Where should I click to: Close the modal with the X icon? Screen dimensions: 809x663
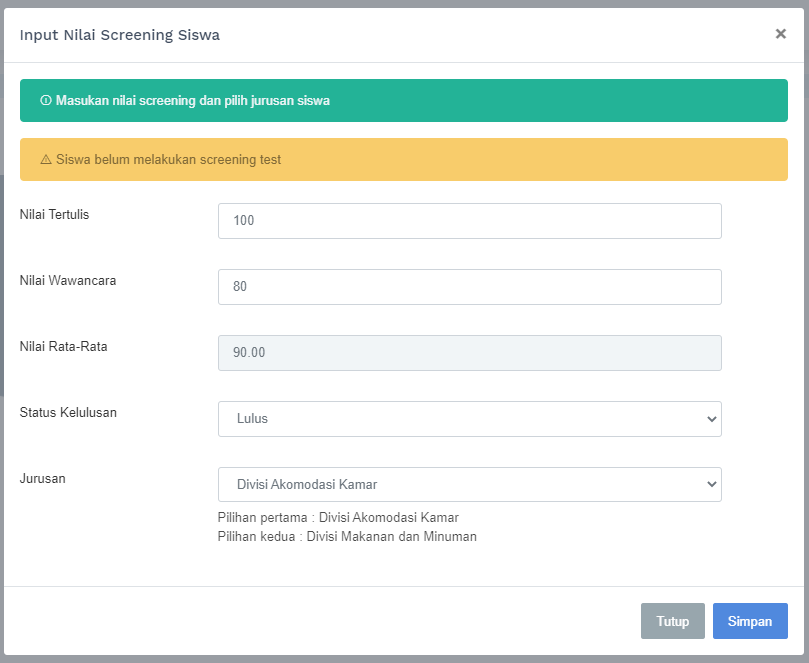[x=780, y=34]
